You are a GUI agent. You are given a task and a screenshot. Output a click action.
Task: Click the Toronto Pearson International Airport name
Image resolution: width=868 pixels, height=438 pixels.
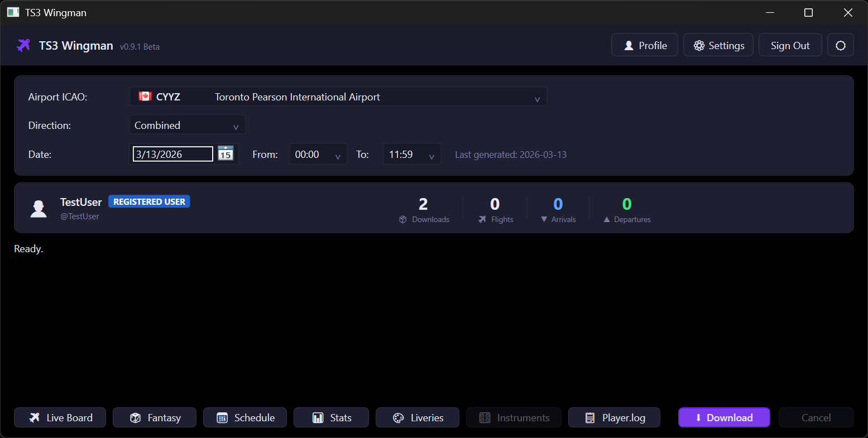point(298,97)
